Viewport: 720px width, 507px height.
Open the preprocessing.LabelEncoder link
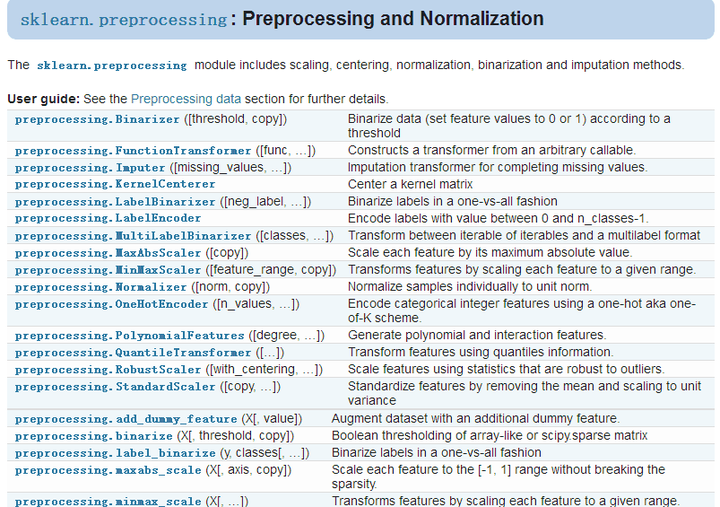pos(108,219)
